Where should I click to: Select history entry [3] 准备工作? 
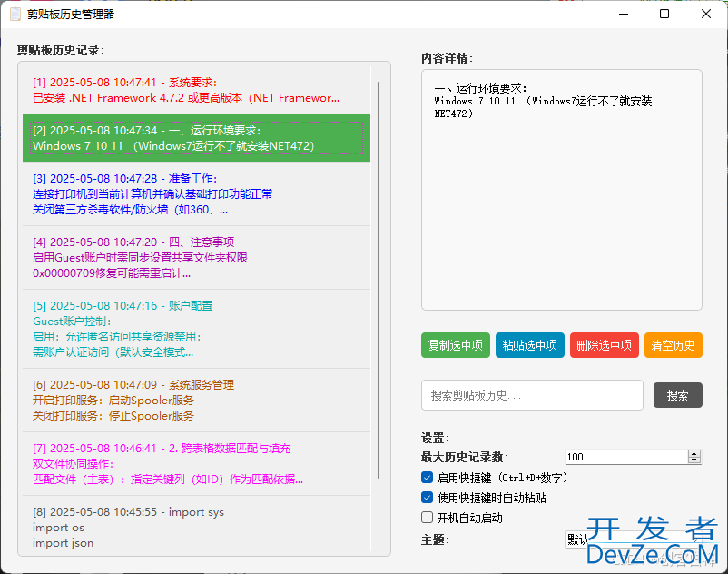[x=196, y=194]
